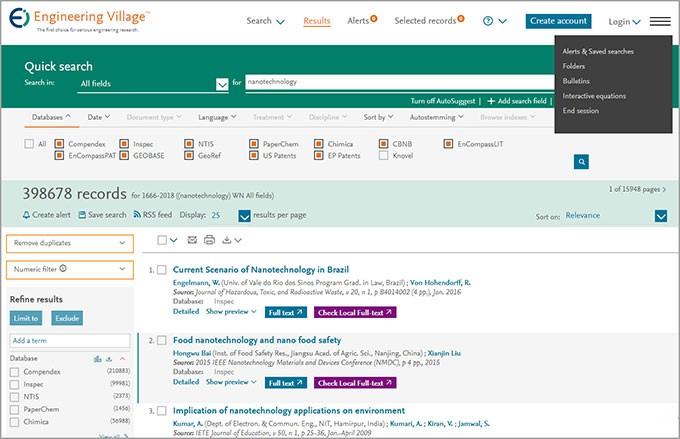Click the Add a term field

pos(69,341)
